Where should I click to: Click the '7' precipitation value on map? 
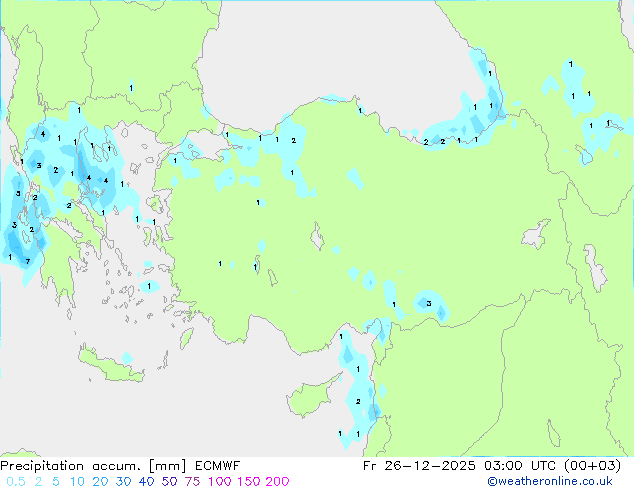click(27, 262)
